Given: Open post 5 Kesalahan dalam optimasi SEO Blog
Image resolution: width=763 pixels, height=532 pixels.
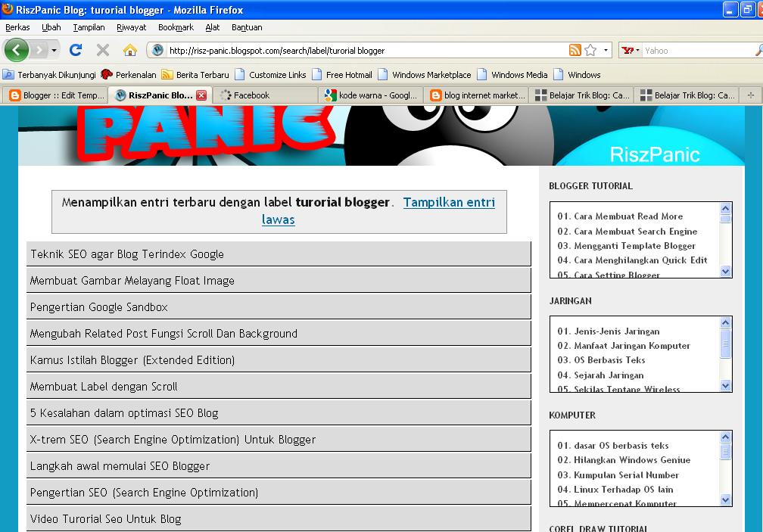Looking at the screenshot, I should coord(279,413).
